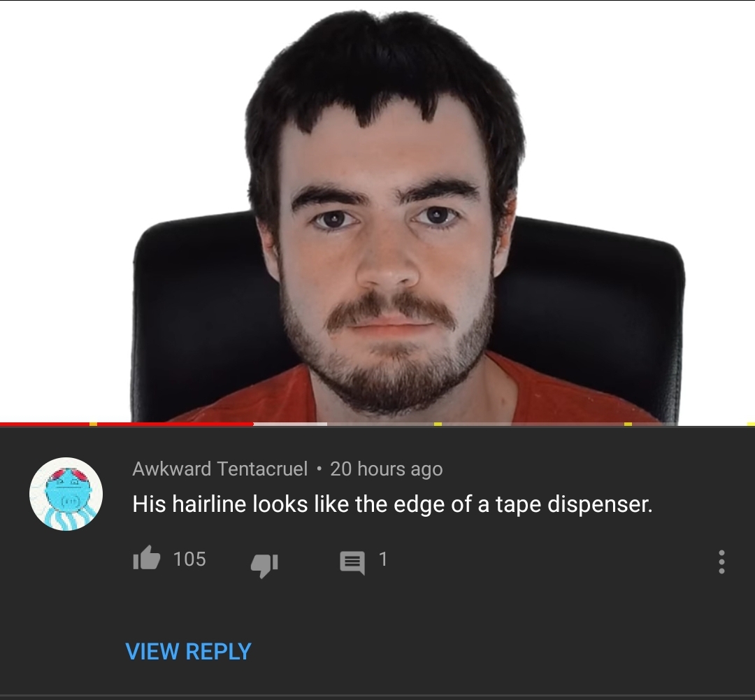Screen dimensions: 755x700
Task: Click the 105 likes count
Action: click(x=189, y=559)
